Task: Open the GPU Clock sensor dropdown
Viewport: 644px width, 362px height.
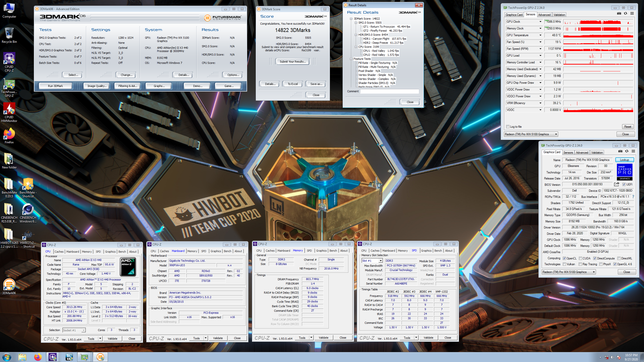Action: click(540, 22)
